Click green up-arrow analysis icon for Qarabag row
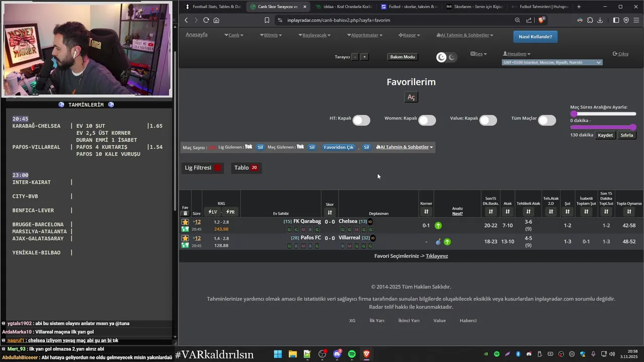The image size is (644, 362). [438, 226]
